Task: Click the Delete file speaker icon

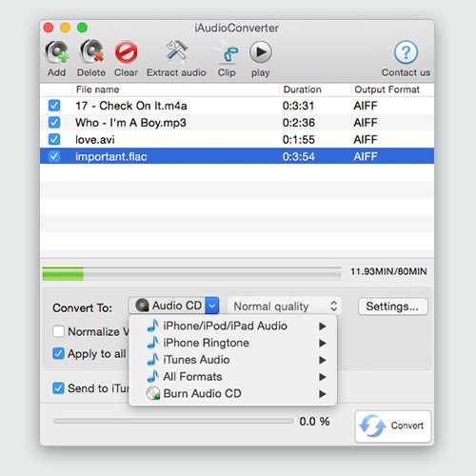Action: point(92,51)
